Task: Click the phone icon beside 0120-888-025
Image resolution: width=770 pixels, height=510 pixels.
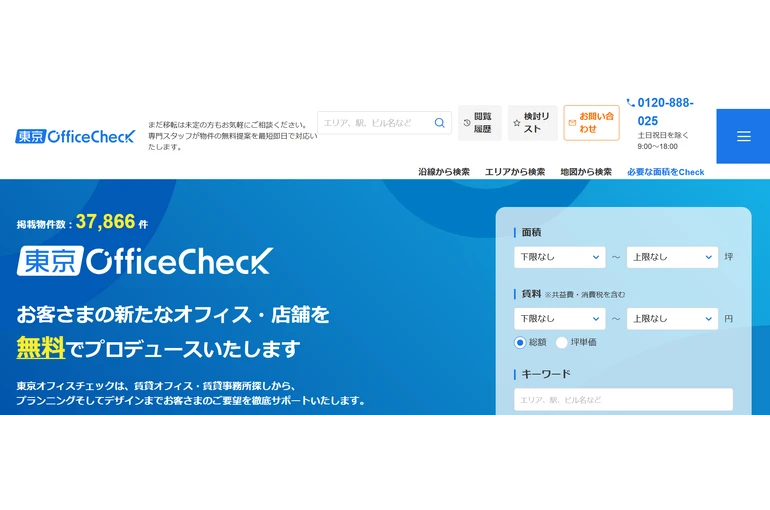Action: (x=631, y=103)
